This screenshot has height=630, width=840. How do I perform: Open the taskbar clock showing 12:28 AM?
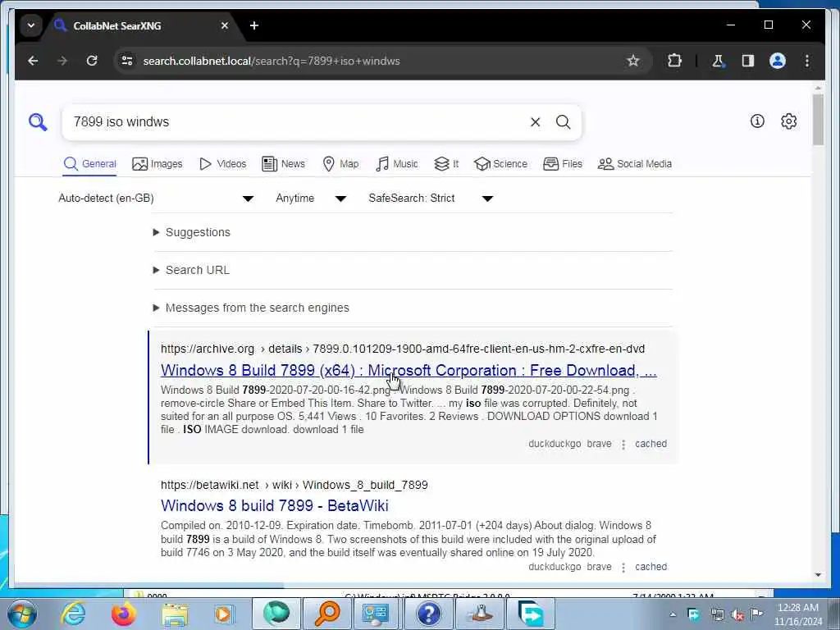pos(797,614)
